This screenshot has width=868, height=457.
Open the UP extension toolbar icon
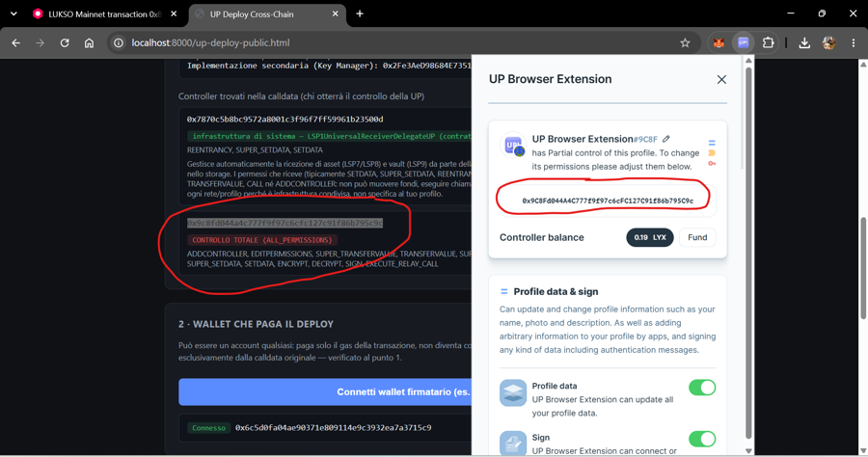[743, 42]
